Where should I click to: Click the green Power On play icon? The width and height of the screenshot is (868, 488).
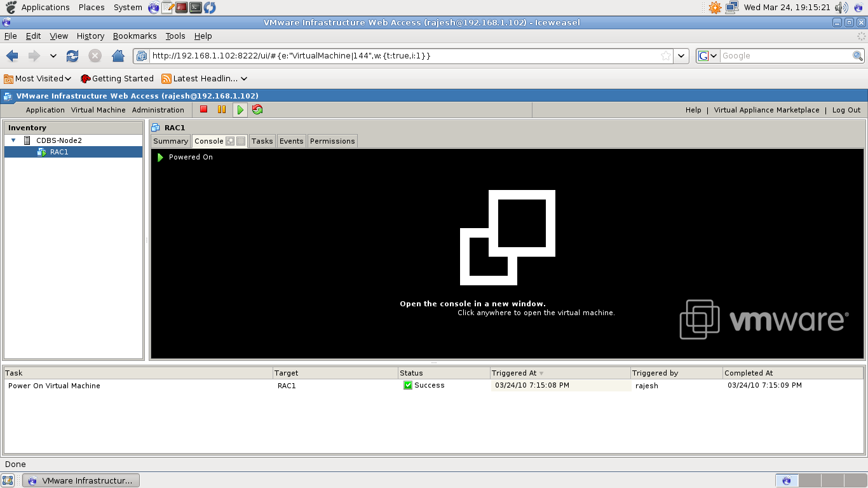coord(240,110)
